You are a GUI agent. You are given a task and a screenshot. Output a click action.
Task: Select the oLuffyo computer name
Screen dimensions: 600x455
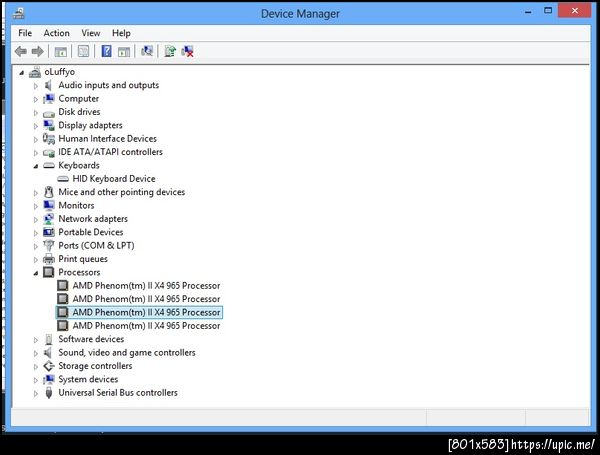pyautogui.click(x=59, y=72)
